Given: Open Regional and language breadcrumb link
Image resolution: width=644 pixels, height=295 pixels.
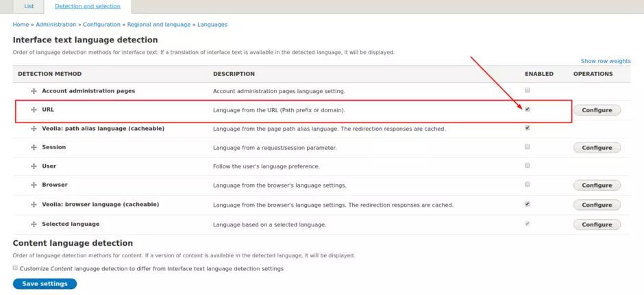Looking at the screenshot, I should coord(159,25).
